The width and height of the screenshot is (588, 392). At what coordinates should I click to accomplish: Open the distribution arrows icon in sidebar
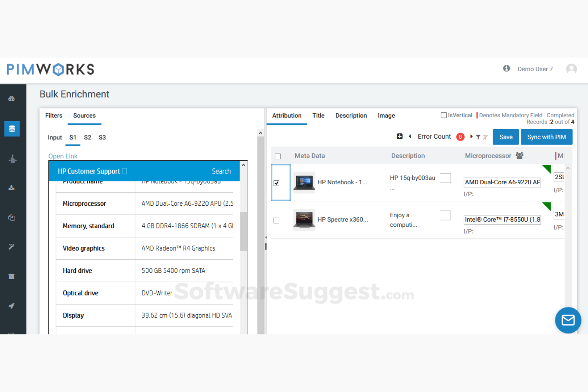(x=12, y=159)
